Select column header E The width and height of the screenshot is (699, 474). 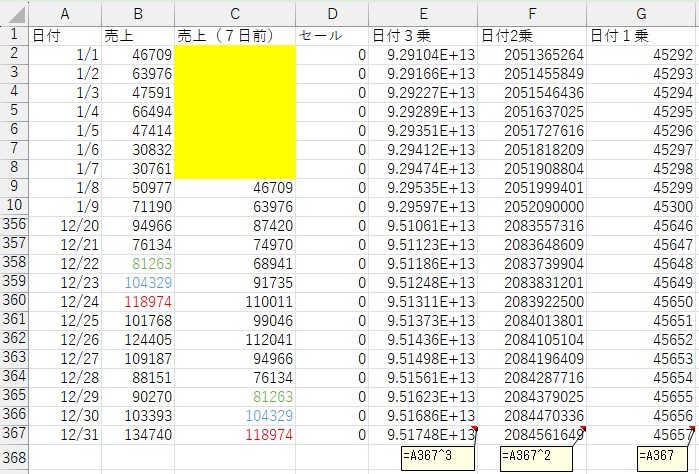click(423, 12)
